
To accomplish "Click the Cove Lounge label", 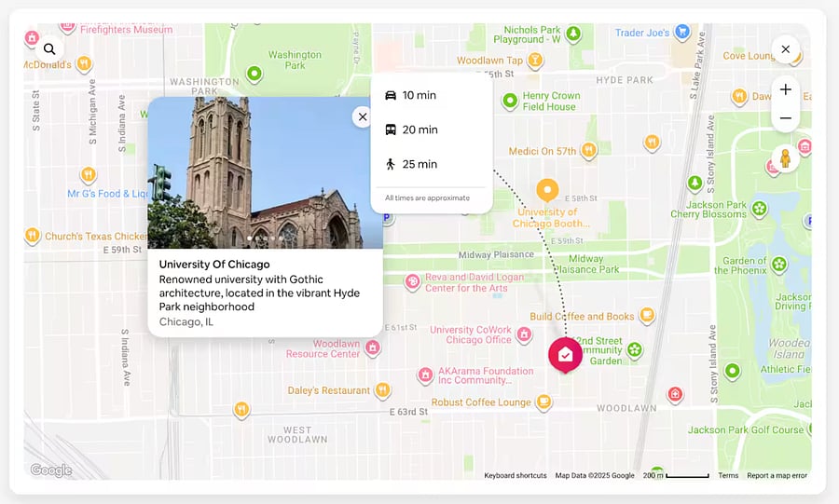I will pos(749,56).
